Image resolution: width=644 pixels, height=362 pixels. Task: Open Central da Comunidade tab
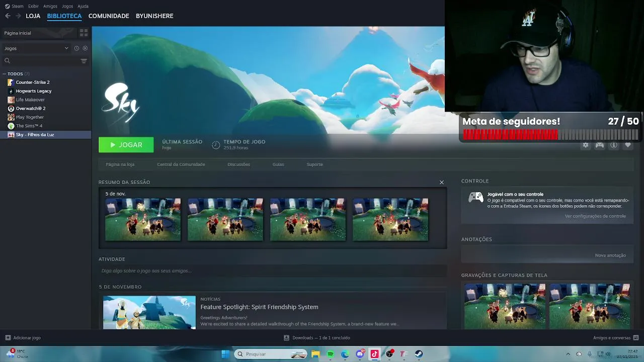coord(181,164)
